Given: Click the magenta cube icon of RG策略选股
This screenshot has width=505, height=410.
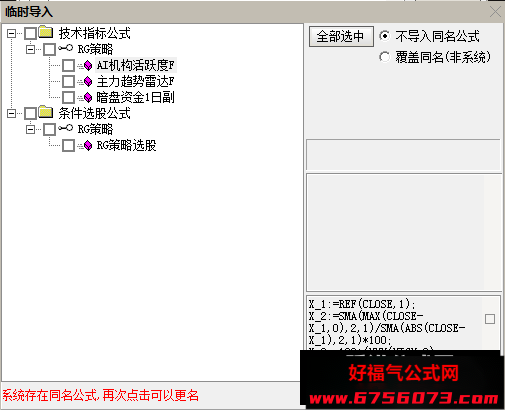Looking at the screenshot, I should [88, 146].
